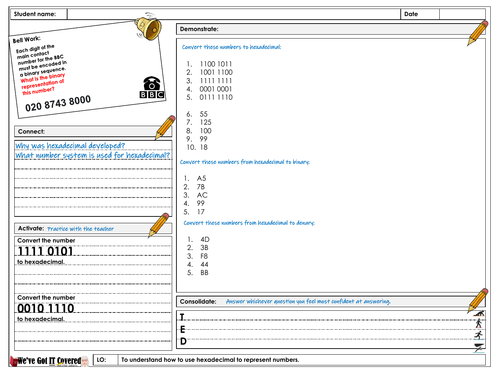This screenshot has width=500, height=375.
Task: Click the pencil icon beside Connect header
Action: 165,127
